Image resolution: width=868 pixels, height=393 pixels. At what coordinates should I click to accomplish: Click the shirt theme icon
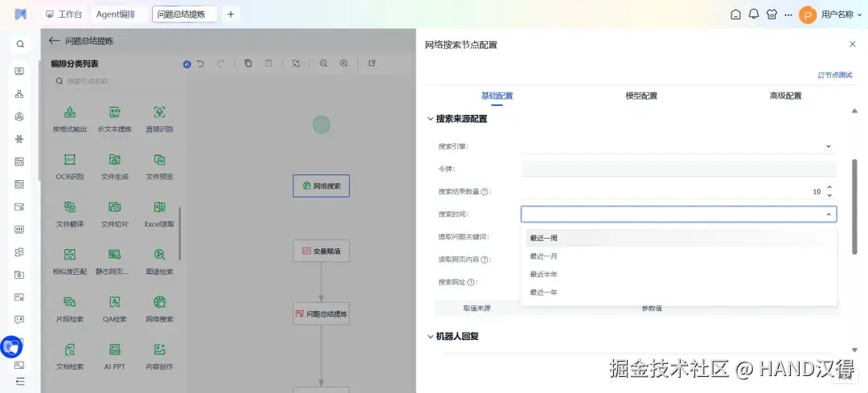pyautogui.click(x=772, y=14)
